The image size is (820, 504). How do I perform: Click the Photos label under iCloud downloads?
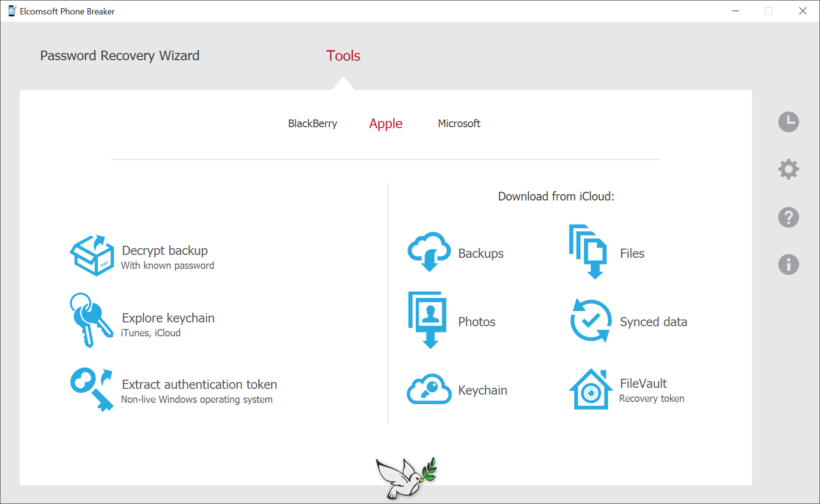pyautogui.click(x=477, y=322)
